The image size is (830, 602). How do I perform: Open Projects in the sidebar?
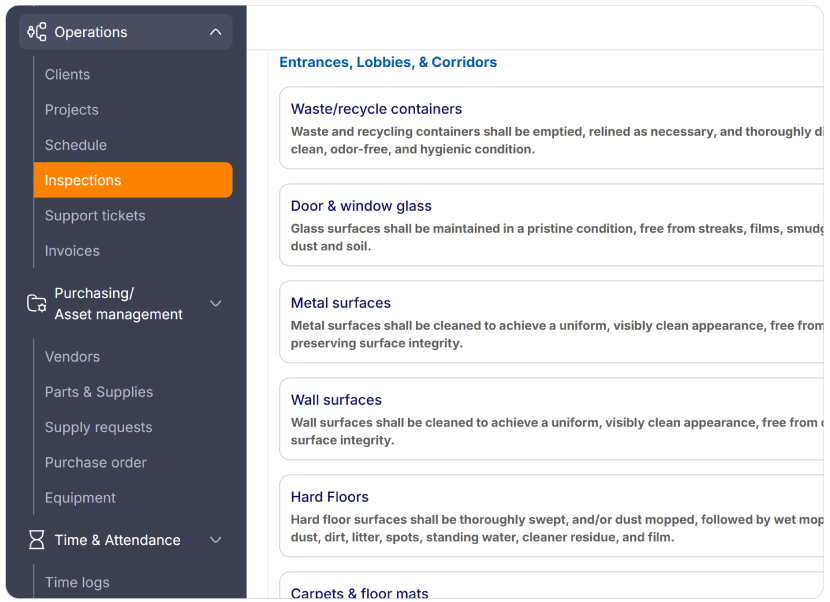71,110
